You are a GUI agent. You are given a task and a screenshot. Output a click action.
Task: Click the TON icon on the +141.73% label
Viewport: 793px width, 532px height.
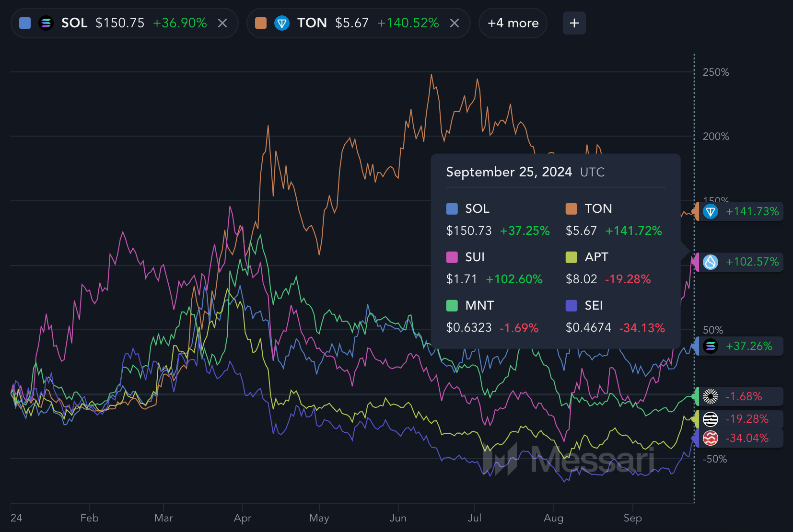(711, 211)
